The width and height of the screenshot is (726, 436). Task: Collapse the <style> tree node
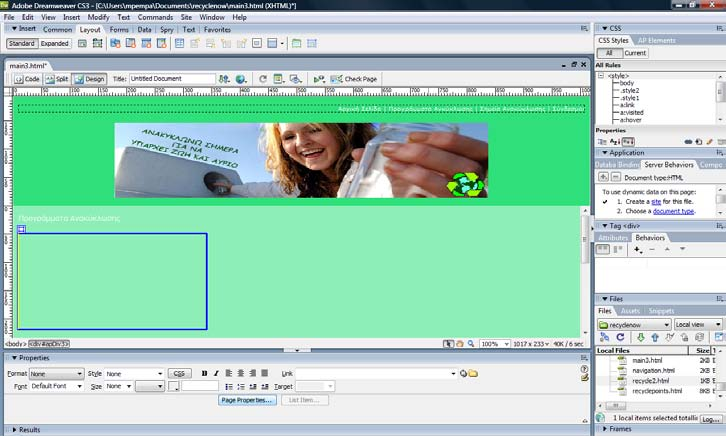click(601, 75)
